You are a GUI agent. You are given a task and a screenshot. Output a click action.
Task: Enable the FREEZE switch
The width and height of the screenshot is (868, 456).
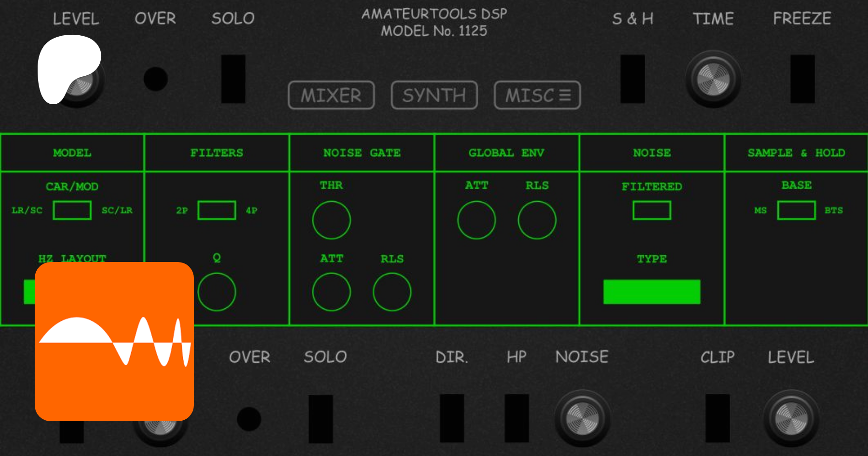[802, 79]
